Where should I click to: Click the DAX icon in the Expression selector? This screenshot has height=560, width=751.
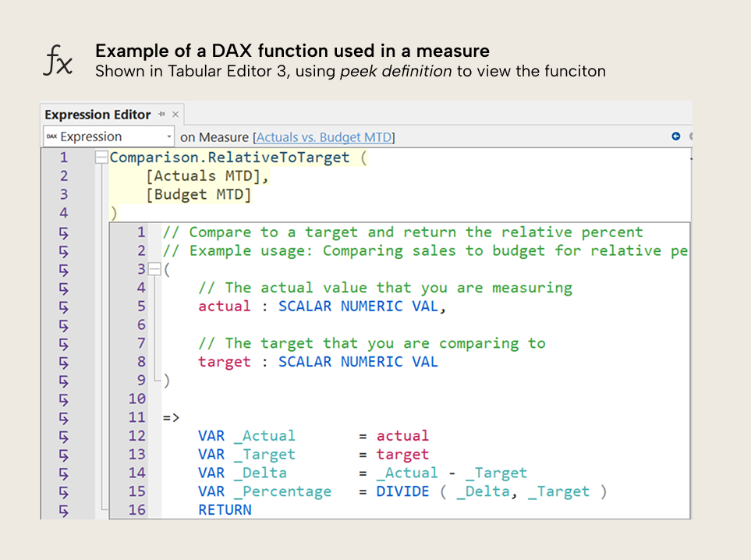pos(50,136)
